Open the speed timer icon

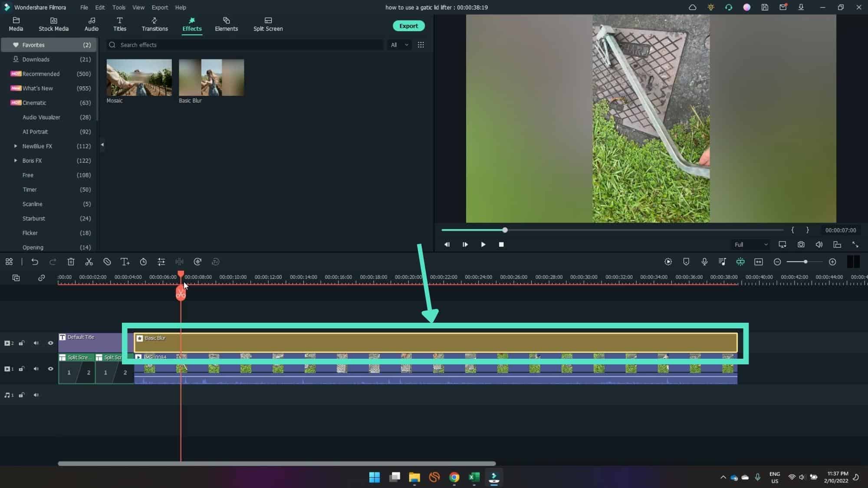pos(143,262)
